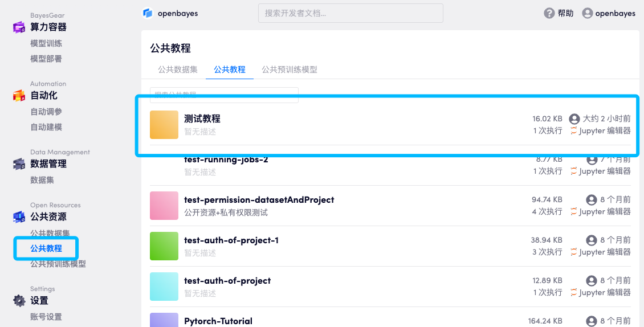Open 账号设置 under Settings
The image size is (644, 327).
coord(46,317)
